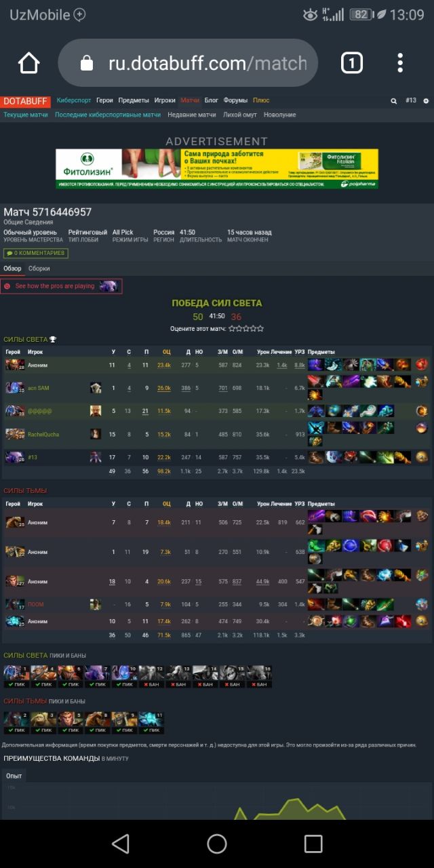Click the Dotabuff search magnifier icon
This screenshot has height=868, width=434.
[393, 101]
